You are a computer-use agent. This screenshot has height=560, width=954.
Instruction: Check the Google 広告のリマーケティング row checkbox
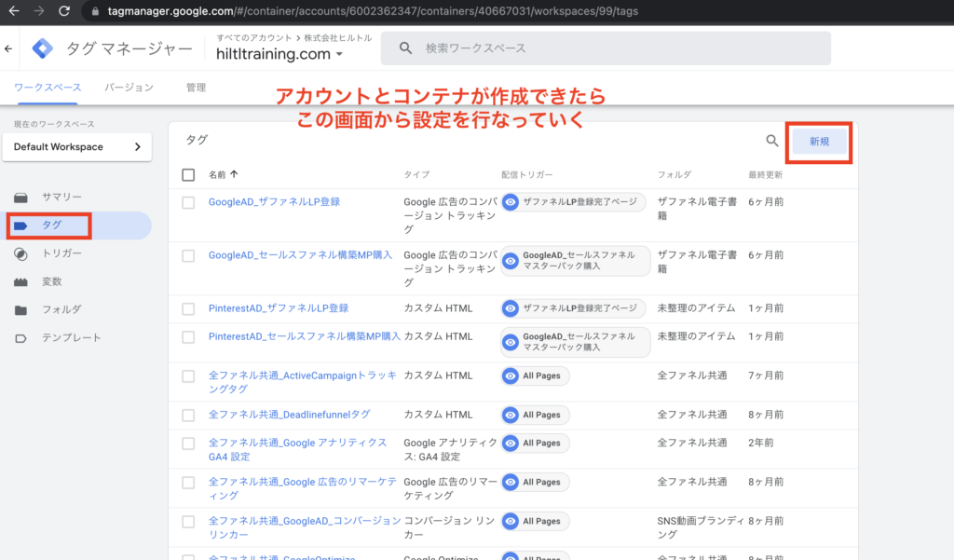[x=188, y=483]
